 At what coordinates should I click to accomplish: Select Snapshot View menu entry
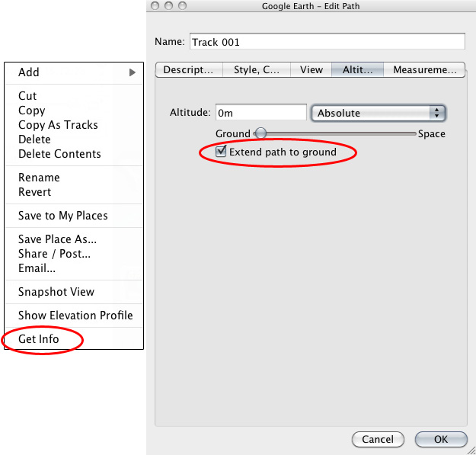coord(56,292)
